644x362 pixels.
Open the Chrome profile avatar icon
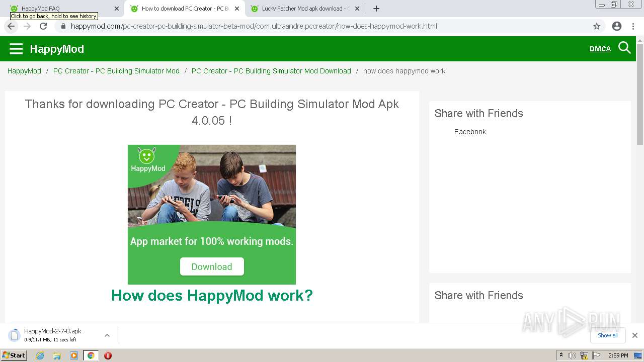[x=617, y=26]
